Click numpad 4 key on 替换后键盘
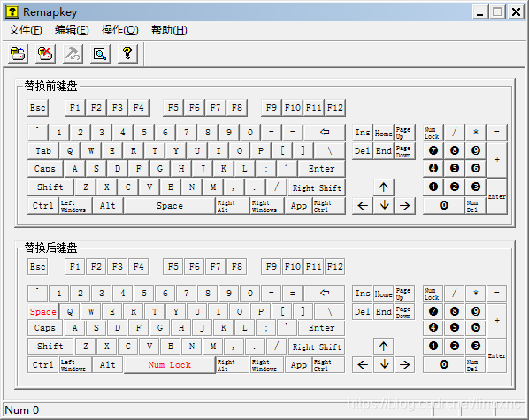The width and height of the screenshot is (529, 420). tap(433, 327)
